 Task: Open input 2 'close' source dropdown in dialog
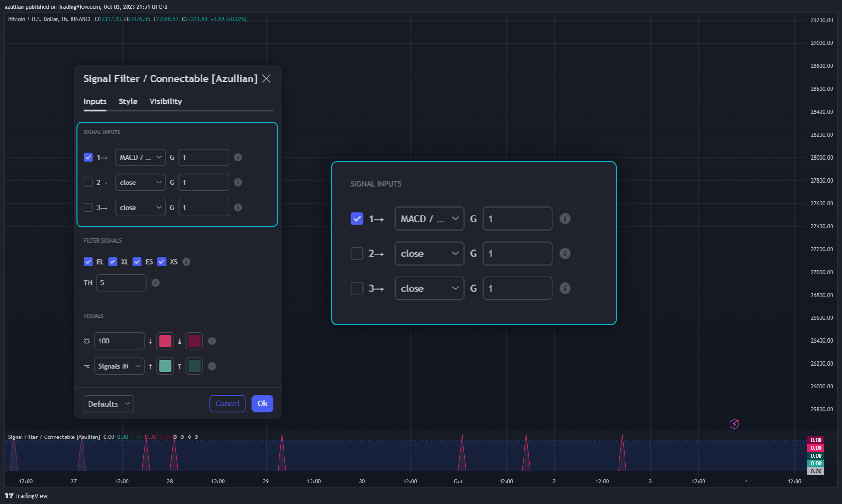(140, 183)
